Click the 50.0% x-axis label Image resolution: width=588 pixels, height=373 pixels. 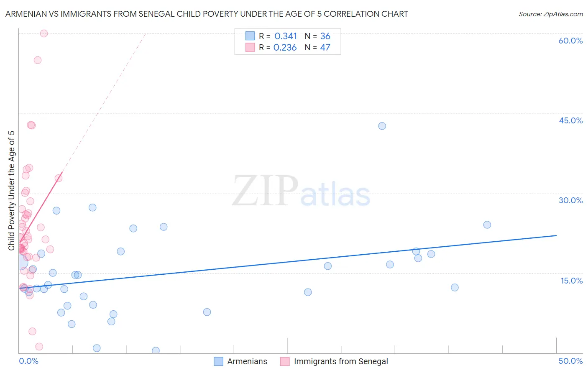(570, 361)
